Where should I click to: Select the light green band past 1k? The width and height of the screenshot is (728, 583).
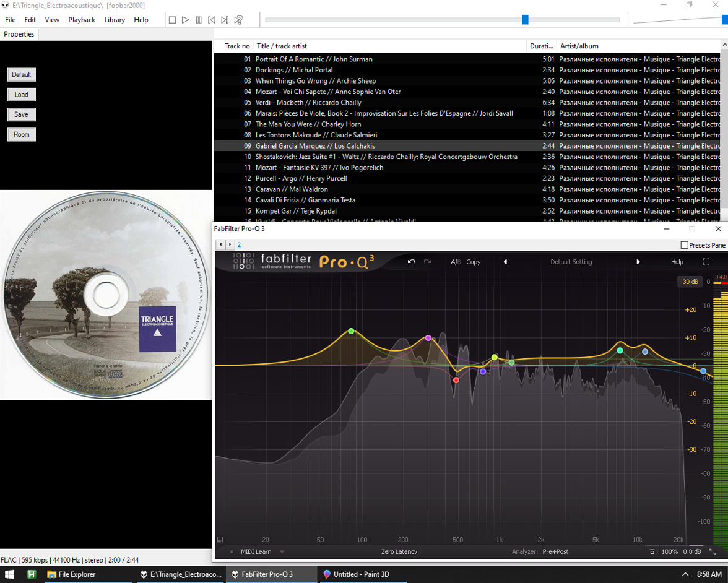[511, 363]
